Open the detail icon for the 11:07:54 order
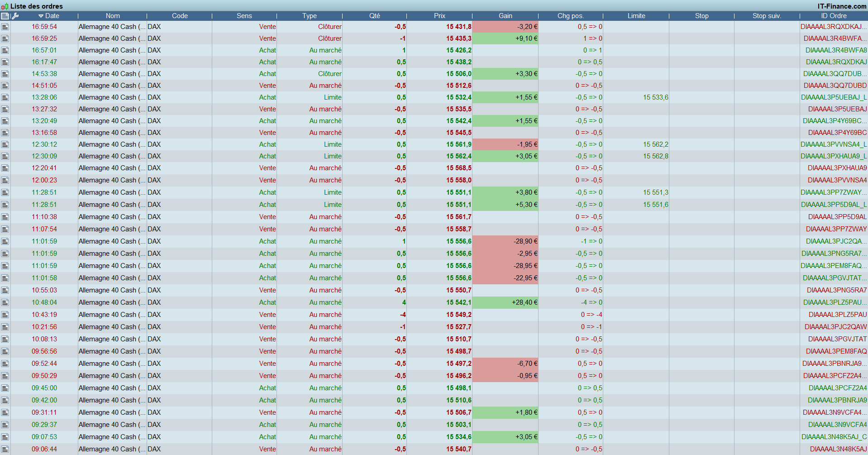Screen dimensions: 868x455 pos(5,229)
